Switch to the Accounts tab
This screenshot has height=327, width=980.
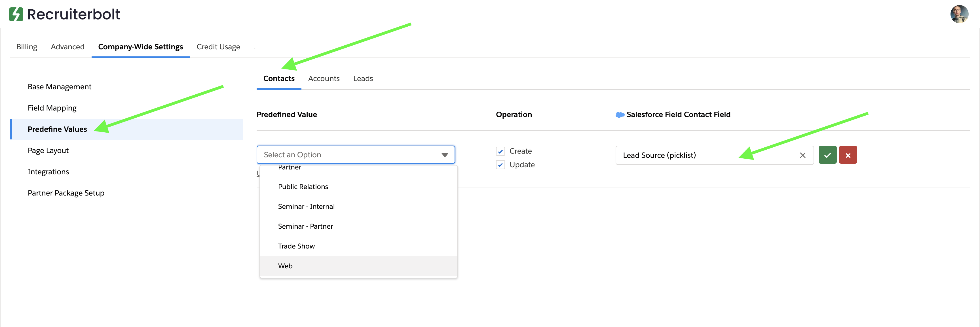(x=323, y=79)
